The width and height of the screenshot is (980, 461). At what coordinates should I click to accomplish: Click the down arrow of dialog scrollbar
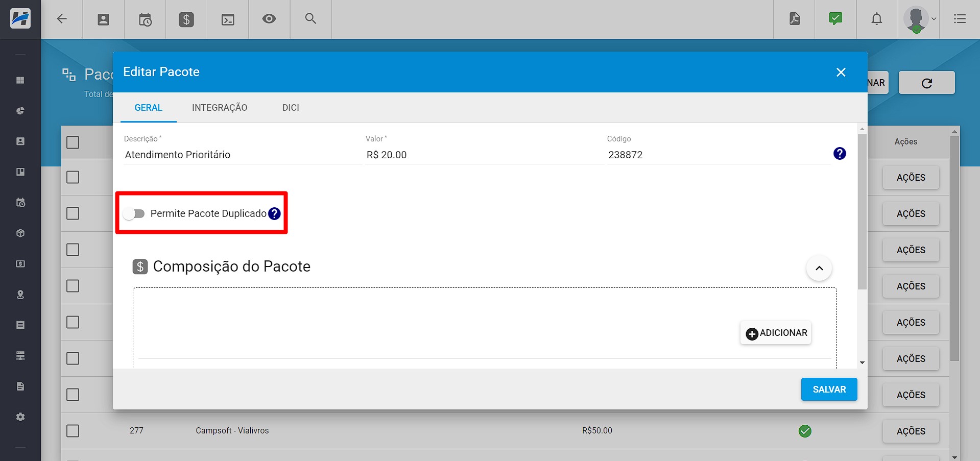(862, 363)
